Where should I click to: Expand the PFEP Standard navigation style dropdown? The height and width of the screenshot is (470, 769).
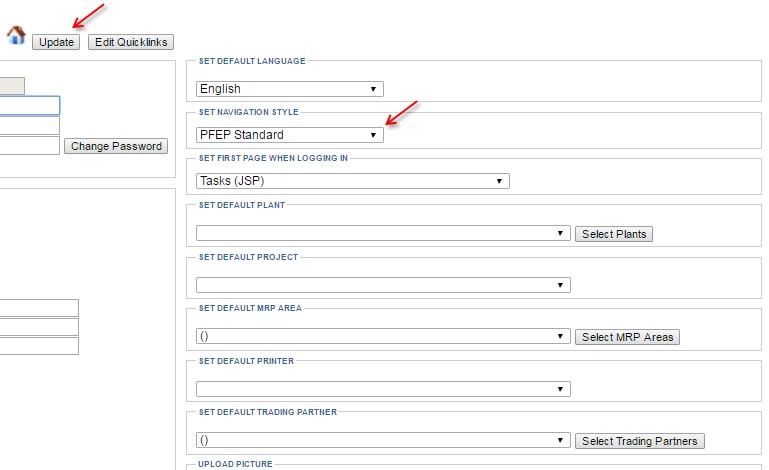tap(290, 135)
